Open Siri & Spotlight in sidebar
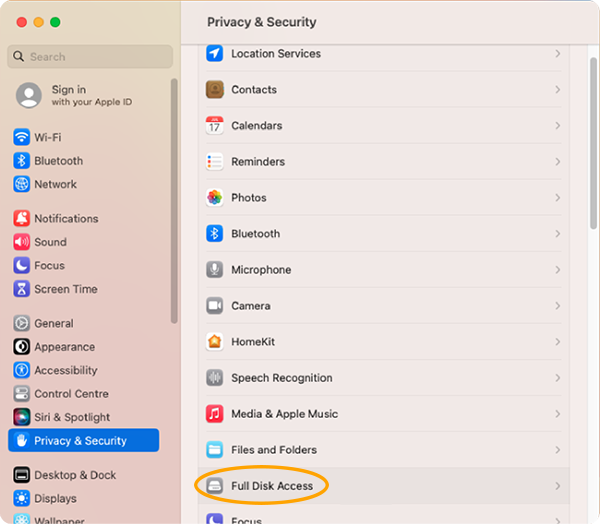 [x=72, y=417]
